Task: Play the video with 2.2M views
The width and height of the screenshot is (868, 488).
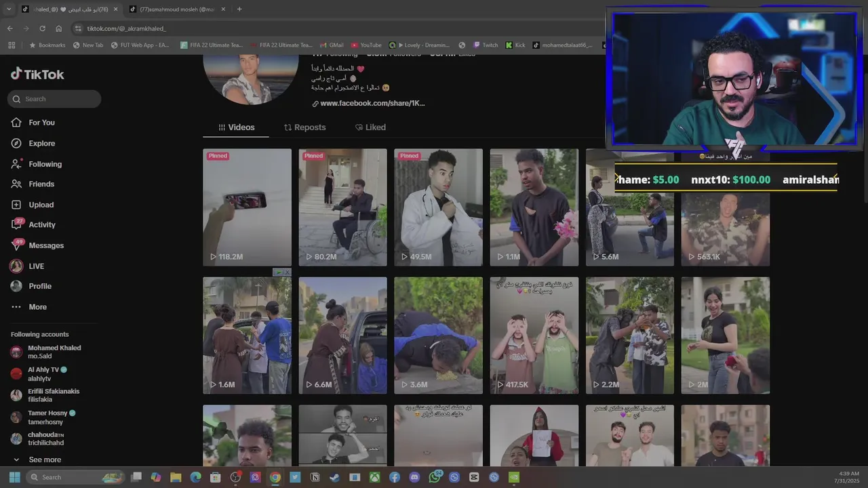Action: tap(630, 335)
